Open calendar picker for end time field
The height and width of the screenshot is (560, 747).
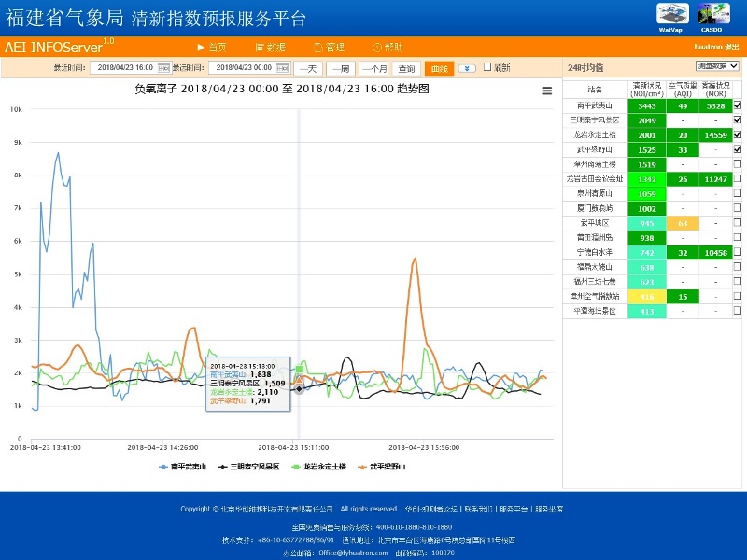pos(283,68)
